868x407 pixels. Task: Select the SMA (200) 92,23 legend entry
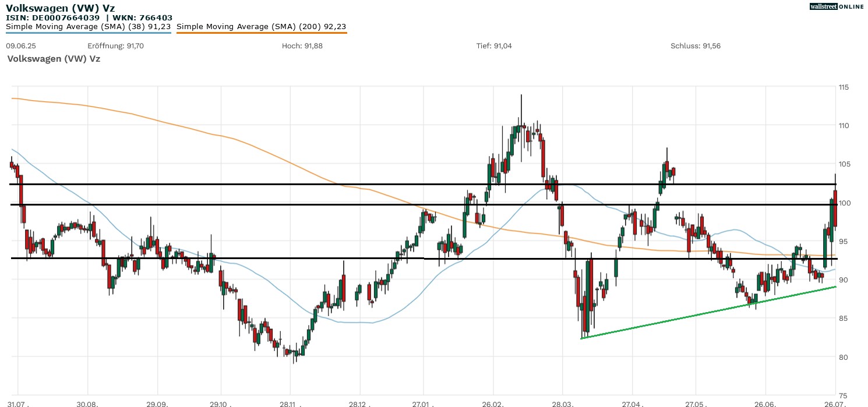point(261,26)
